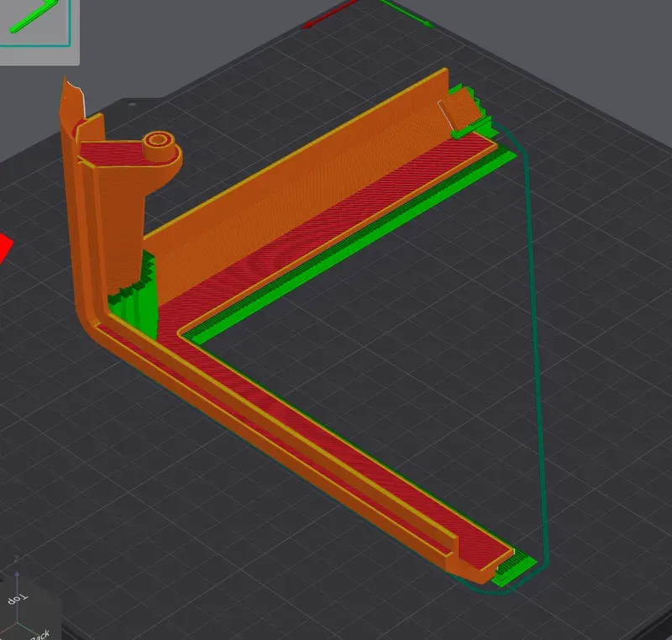This screenshot has width=672, height=640.
Task: Click the cylindrical boss on top of the model
Action: pyautogui.click(x=157, y=143)
